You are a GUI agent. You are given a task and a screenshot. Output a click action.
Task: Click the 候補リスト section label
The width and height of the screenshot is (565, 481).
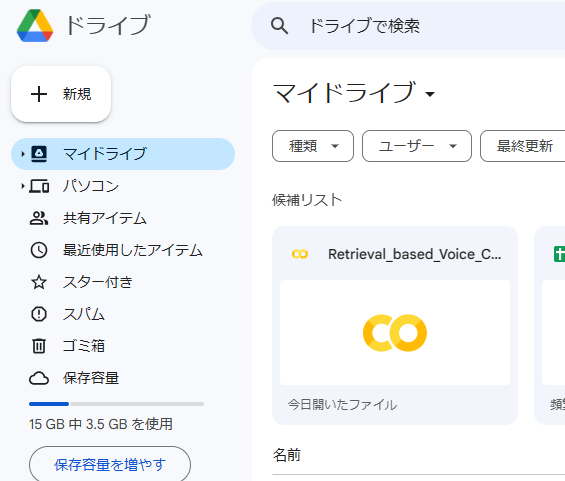(x=307, y=200)
